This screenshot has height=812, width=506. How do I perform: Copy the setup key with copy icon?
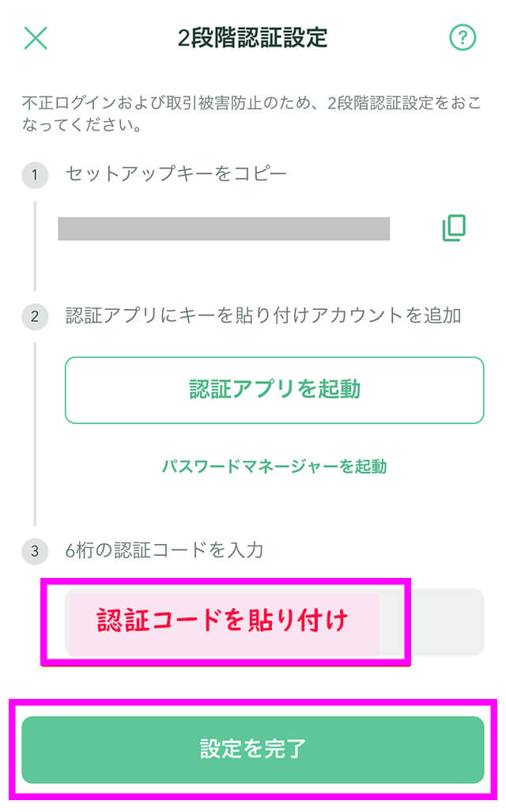point(454,228)
